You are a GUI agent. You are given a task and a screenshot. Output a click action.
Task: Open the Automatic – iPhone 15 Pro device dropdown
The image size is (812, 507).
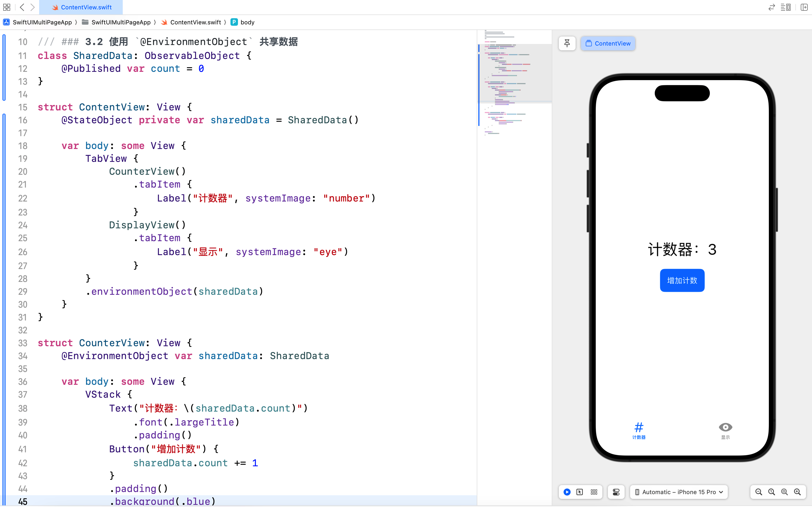coord(679,492)
